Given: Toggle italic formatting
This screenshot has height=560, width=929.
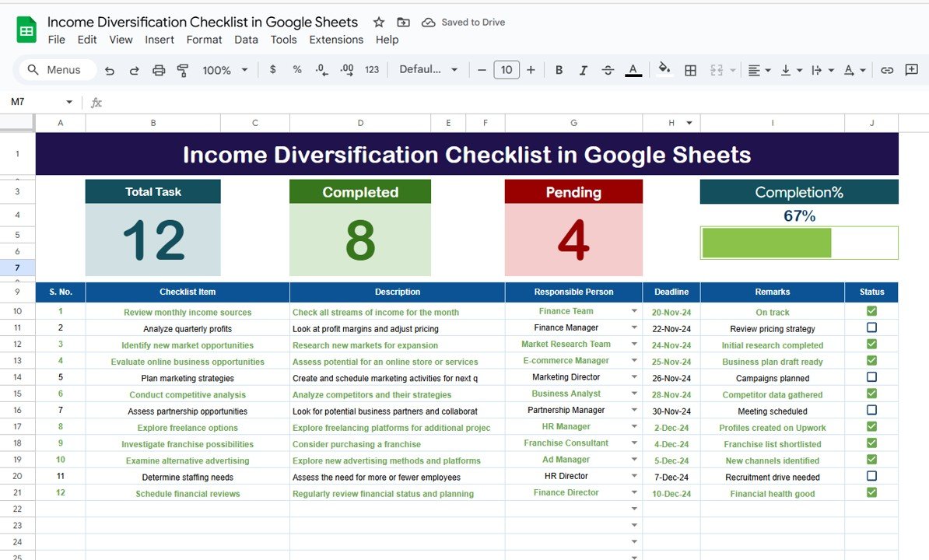Looking at the screenshot, I should [583, 70].
